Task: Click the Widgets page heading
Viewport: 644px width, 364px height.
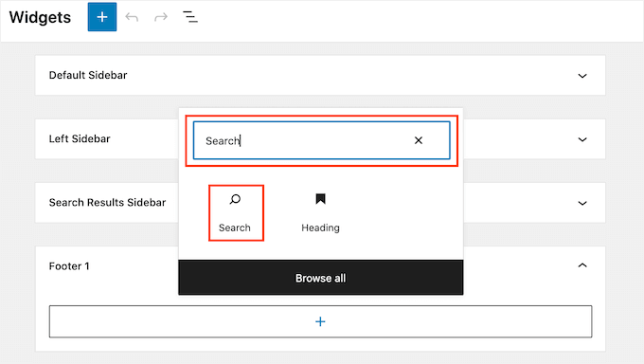Action: point(40,17)
